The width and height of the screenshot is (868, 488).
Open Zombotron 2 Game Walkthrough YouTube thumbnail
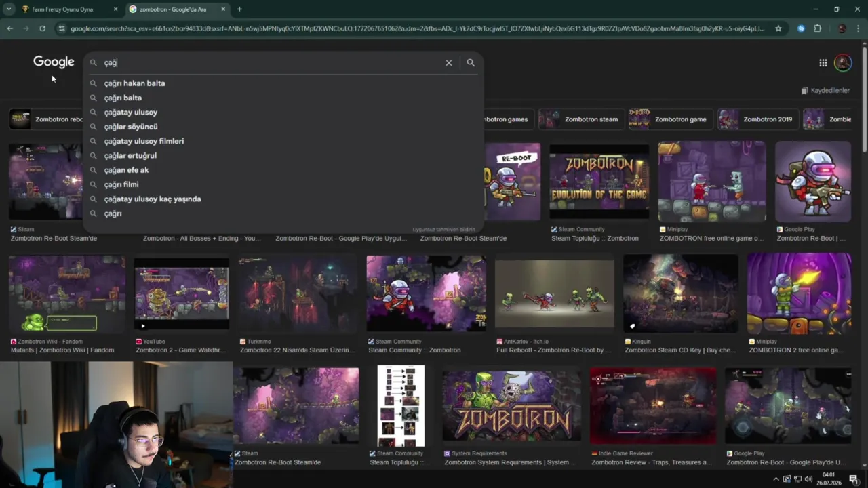pos(182,293)
